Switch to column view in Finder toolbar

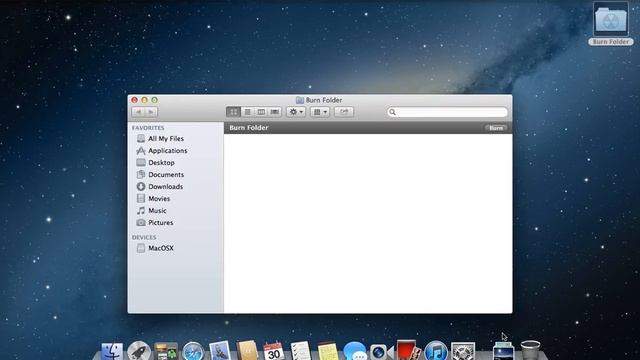261,112
